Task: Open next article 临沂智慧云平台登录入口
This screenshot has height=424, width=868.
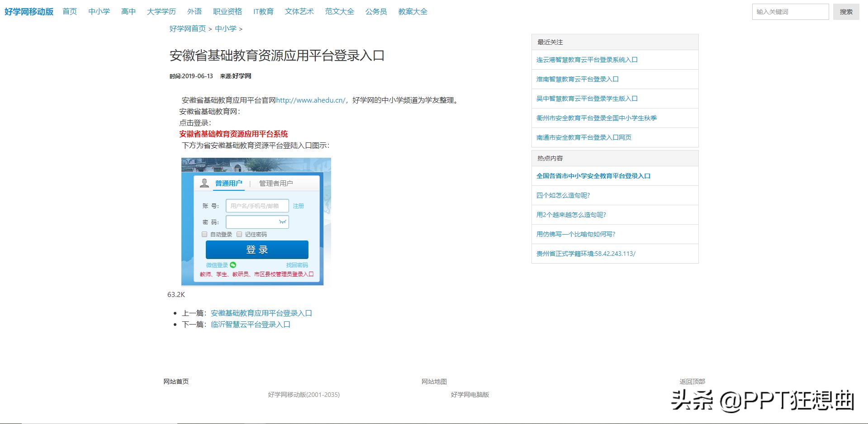Action: coord(250,324)
